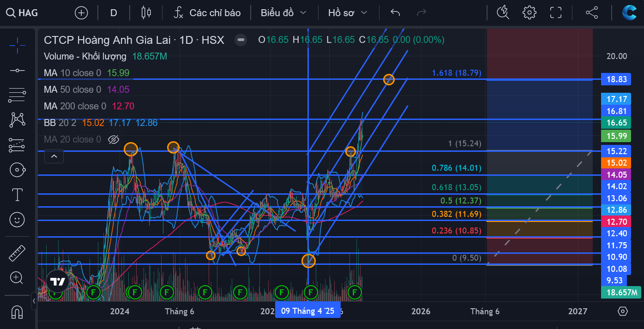Toggle magnet mode for drawings
Screen dimensions: 644x329
pos(18,312)
